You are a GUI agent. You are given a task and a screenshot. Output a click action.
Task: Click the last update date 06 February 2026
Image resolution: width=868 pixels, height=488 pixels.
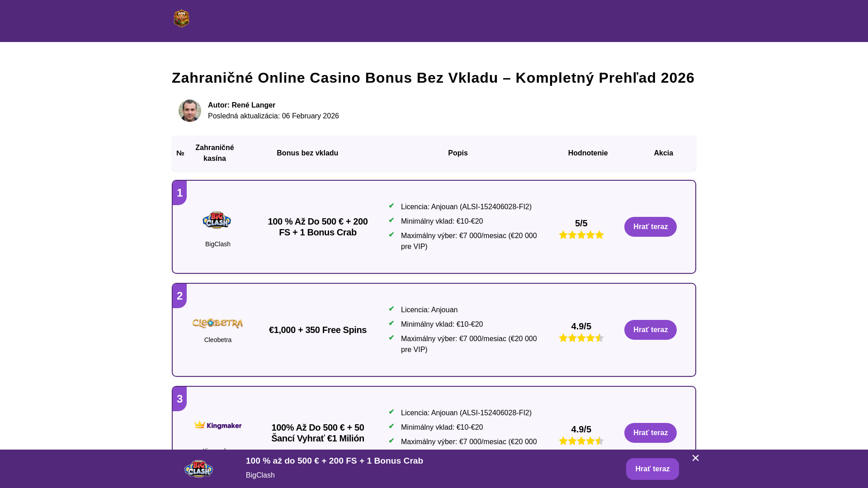[x=311, y=116]
